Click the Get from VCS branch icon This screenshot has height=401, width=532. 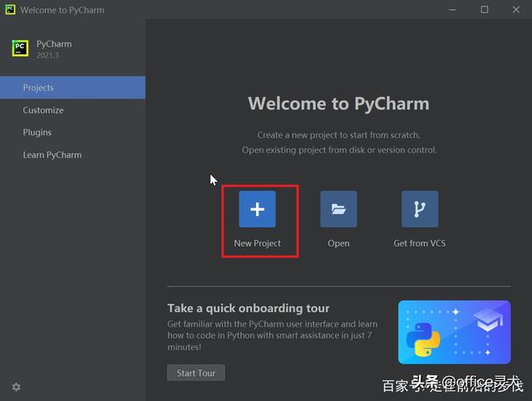pyautogui.click(x=420, y=209)
